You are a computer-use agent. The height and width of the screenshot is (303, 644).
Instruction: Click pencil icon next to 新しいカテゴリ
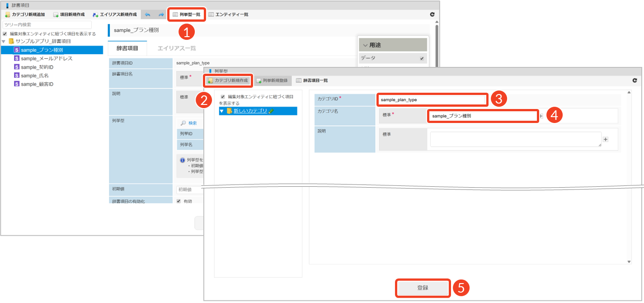pyautogui.click(x=270, y=111)
